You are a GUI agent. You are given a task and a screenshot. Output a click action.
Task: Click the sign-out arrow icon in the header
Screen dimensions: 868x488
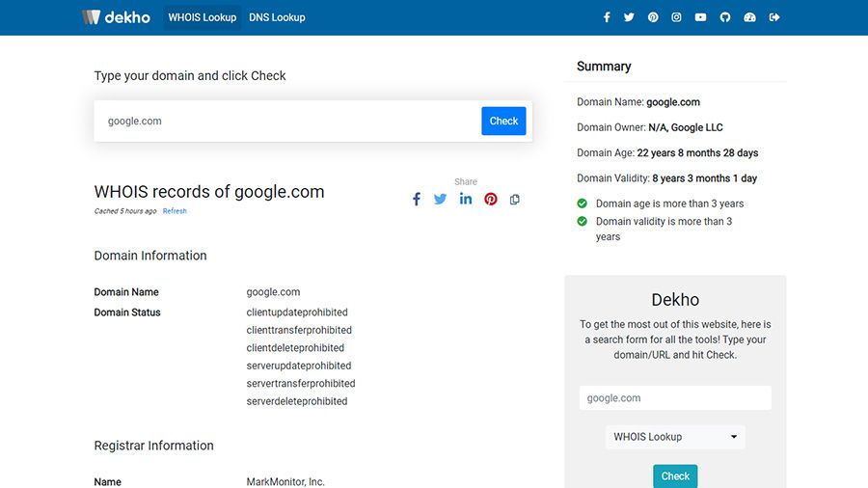(x=774, y=17)
